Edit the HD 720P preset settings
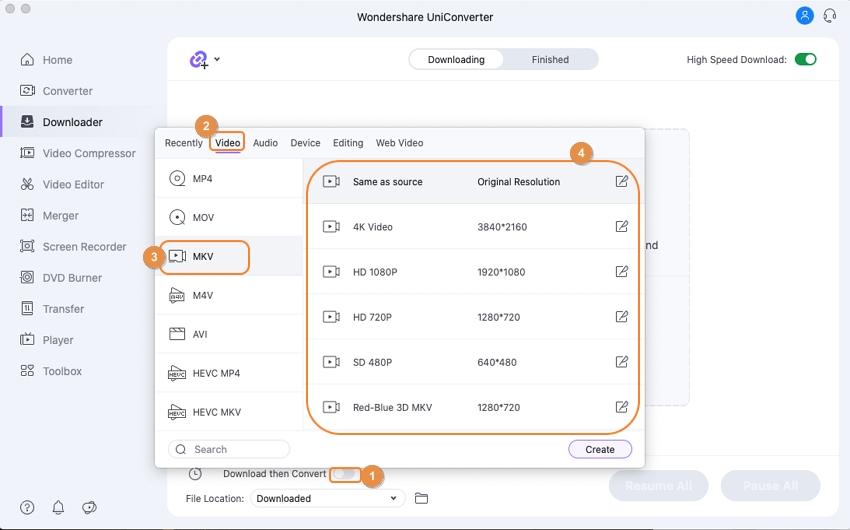Screen dimensions: 850x530 622,316
